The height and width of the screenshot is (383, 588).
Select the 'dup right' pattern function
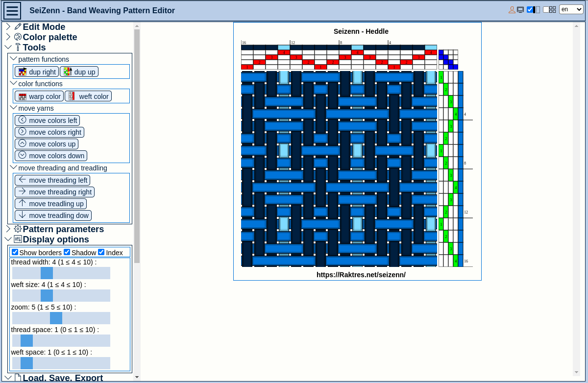tap(36, 72)
